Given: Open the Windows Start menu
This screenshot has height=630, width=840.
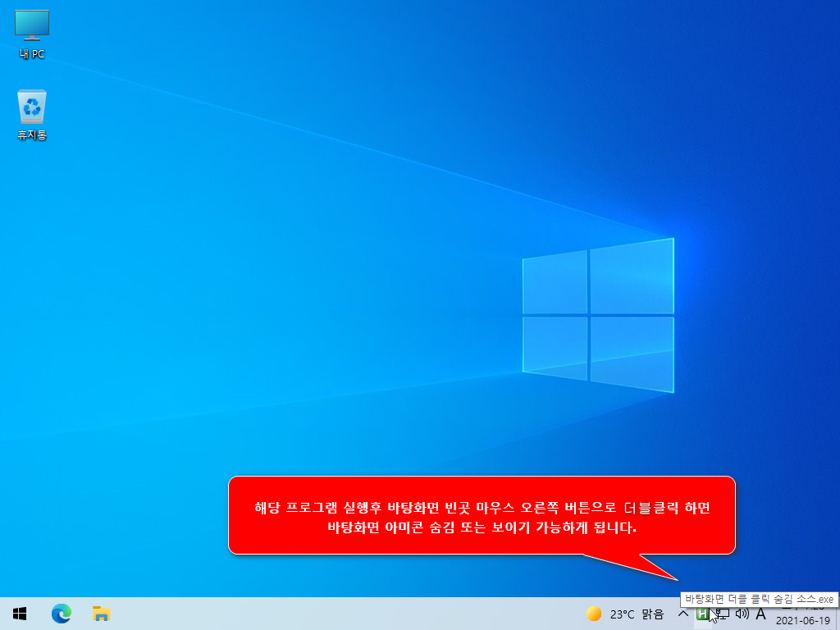Looking at the screenshot, I should coord(20,614).
